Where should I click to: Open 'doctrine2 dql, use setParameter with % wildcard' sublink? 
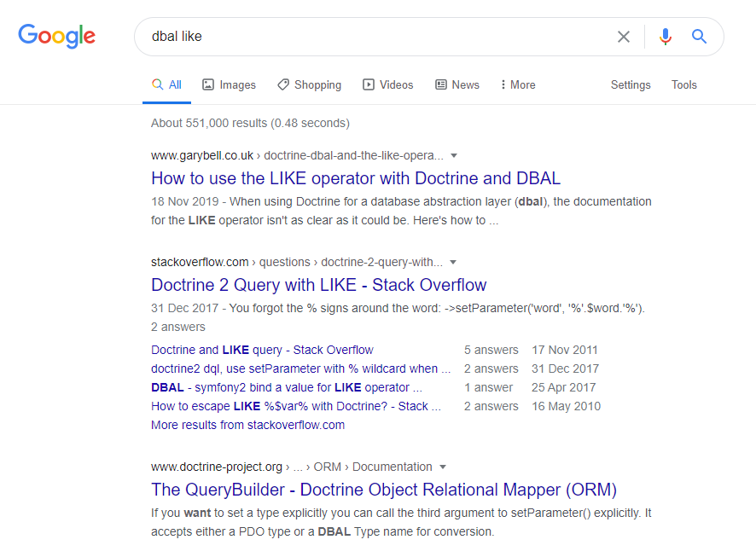pos(301,368)
